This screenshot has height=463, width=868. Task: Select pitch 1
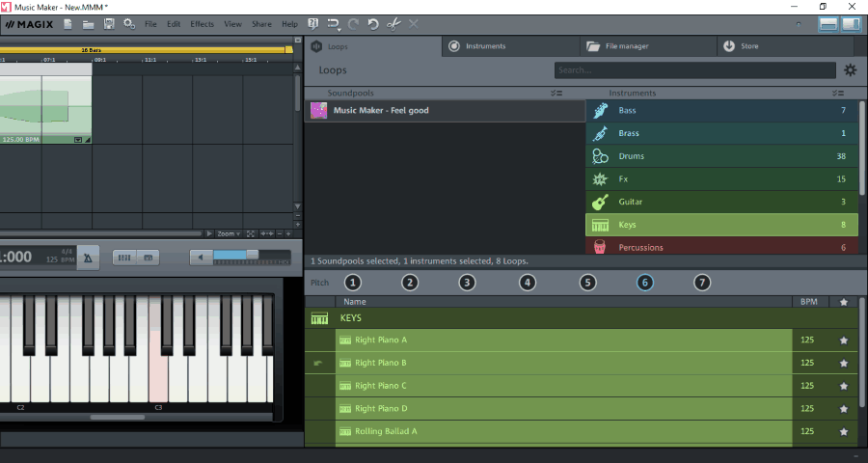pos(353,283)
